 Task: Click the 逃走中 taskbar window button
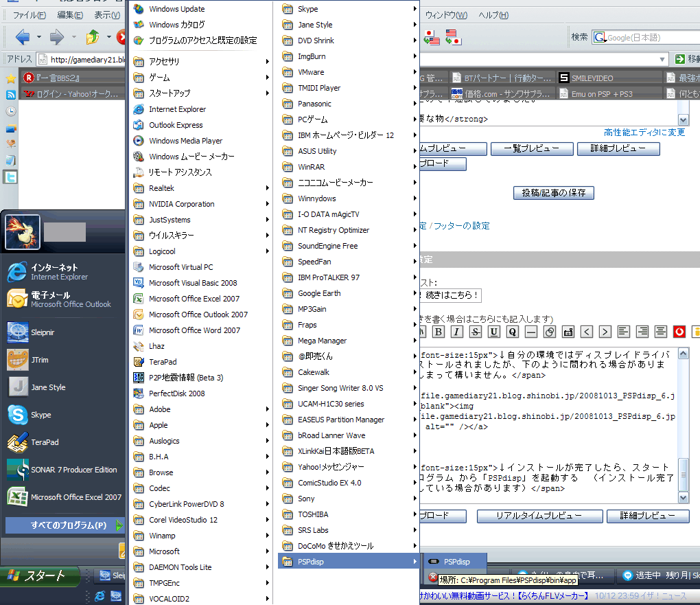pyautogui.click(x=659, y=575)
